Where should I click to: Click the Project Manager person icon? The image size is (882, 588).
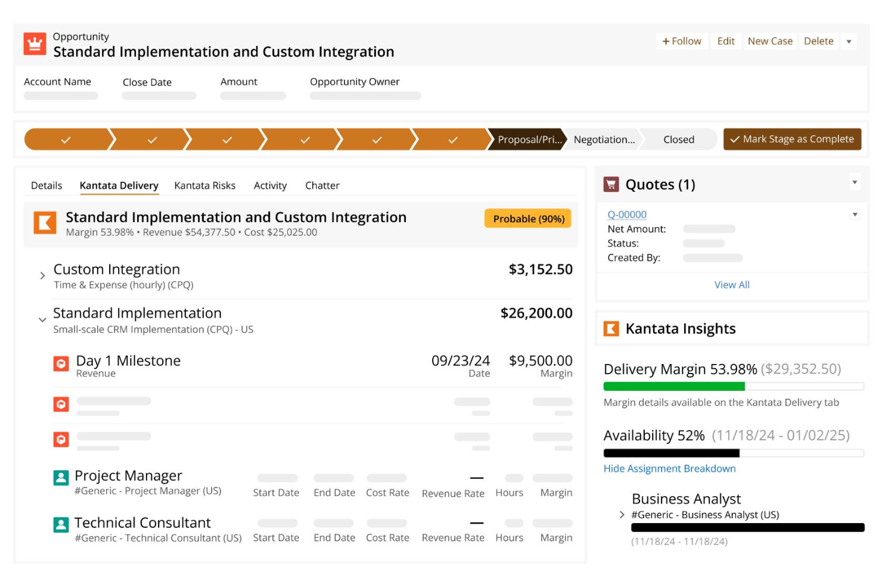pos(61,478)
